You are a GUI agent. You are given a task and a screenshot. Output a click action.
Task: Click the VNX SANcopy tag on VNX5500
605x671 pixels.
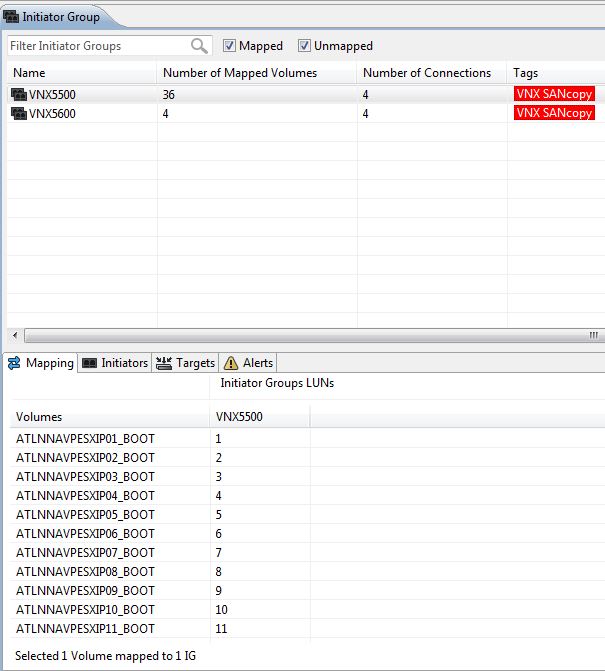(x=554, y=94)
